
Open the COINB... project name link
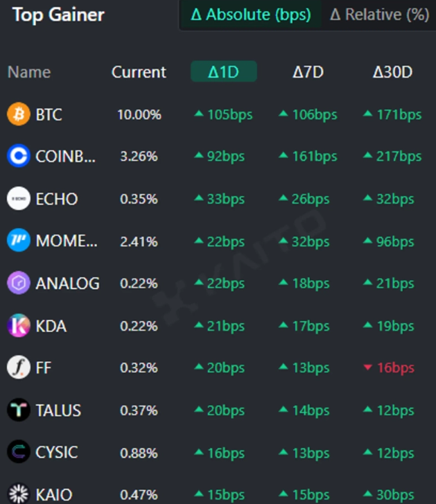pos(66,157)
